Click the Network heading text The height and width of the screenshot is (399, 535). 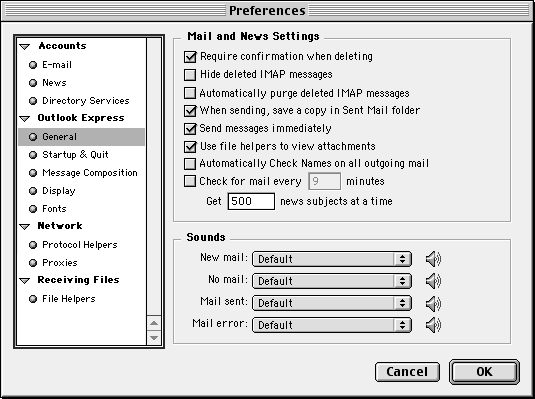60,226
